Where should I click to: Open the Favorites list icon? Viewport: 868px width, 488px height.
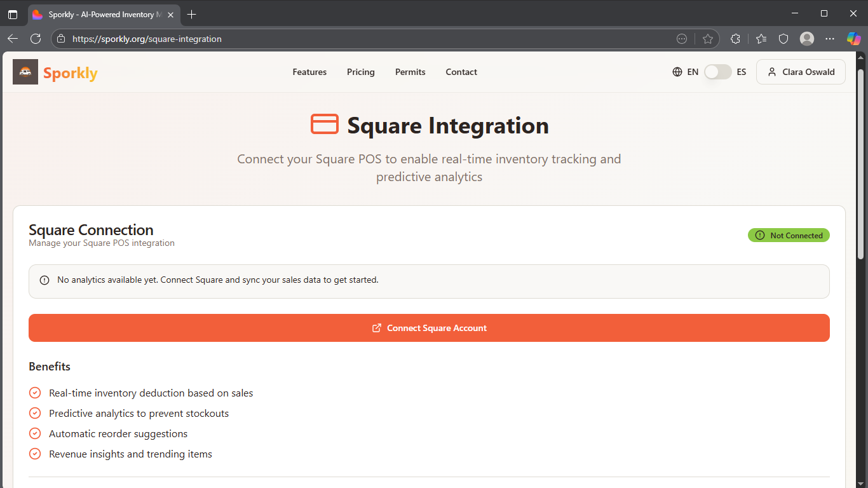click(x=761, y=39)
